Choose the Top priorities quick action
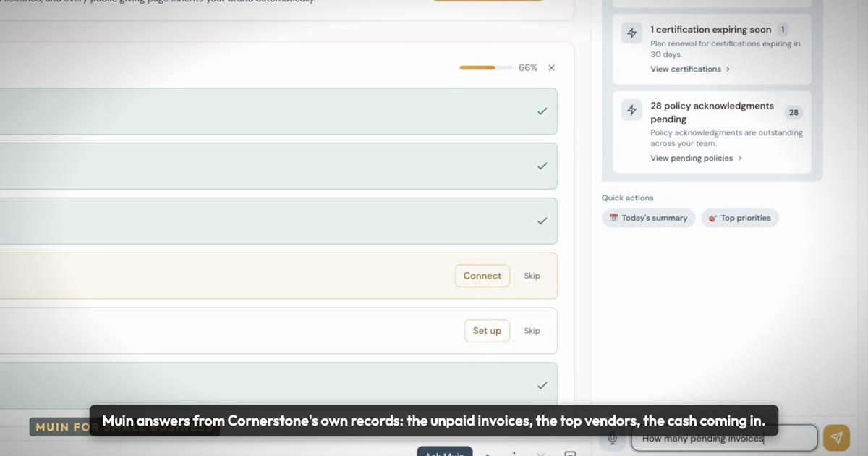Image resolution: width=868 pixels, height=456 pixels. (739, 218)
